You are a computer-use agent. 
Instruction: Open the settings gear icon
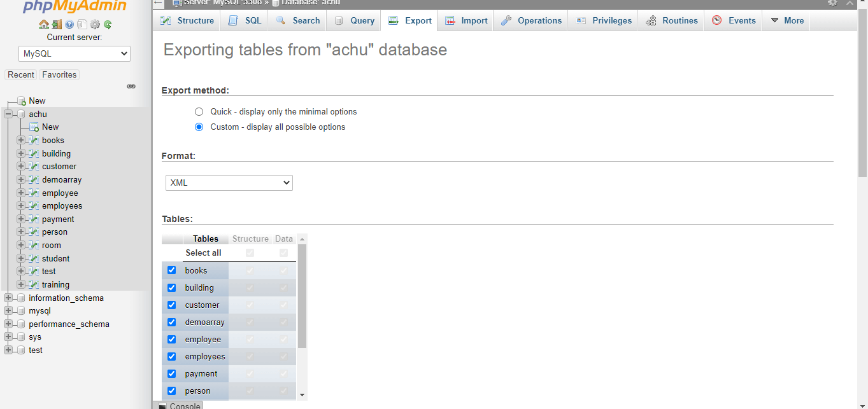tap(94, 24)
